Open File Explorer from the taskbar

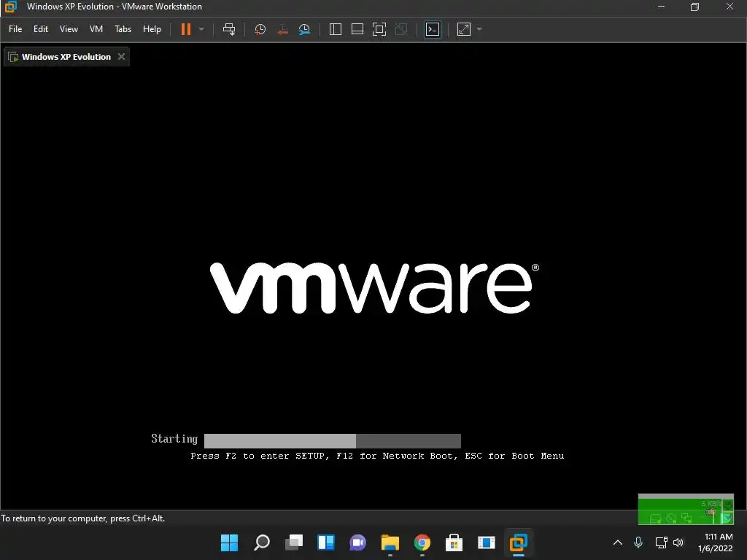click(390, 542)
